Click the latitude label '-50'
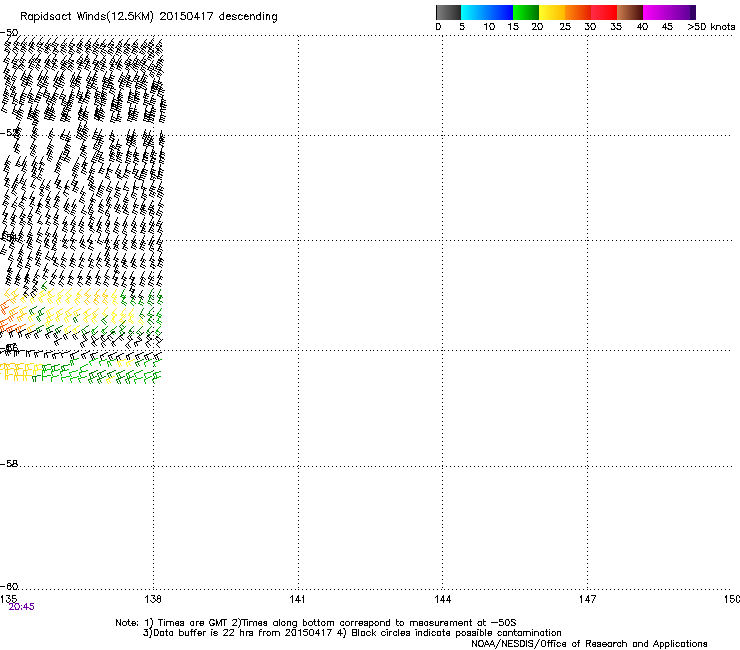The width and height of the screenshot is (740, 650). pyautogui.click(x=9, y=33)
